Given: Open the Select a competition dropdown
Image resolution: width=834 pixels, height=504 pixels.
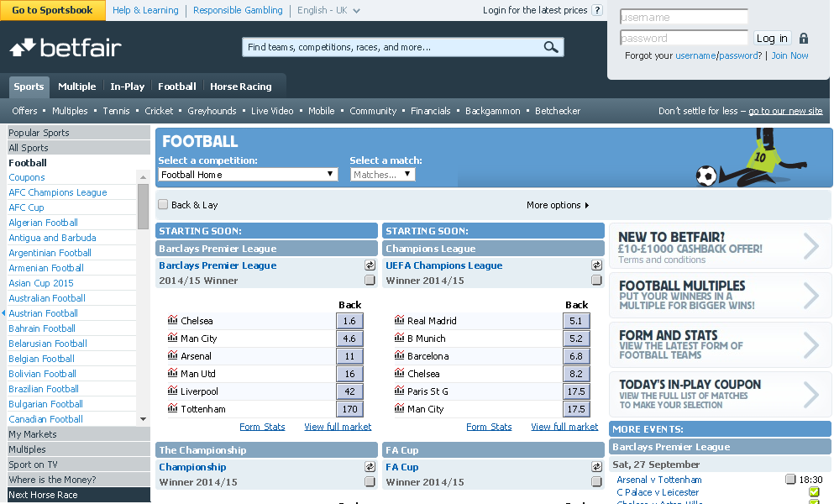Looking at the screenshot, I should (x=248, y=174).
